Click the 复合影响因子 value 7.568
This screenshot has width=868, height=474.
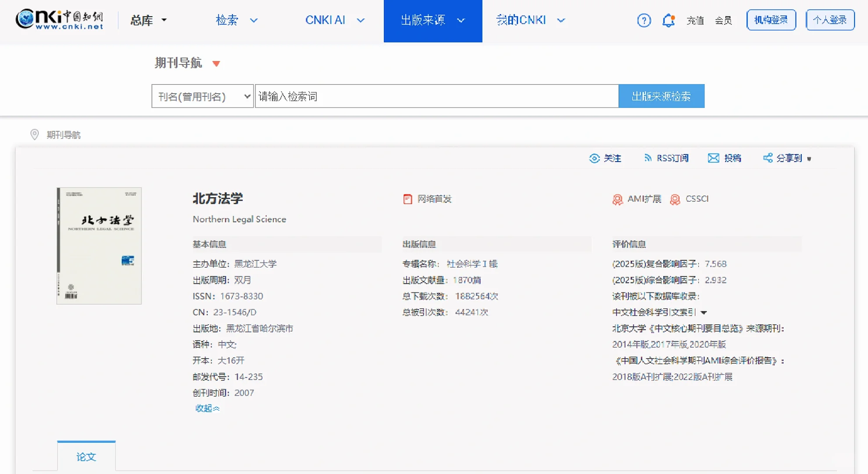pyautogui.click(x=715, y=264)
